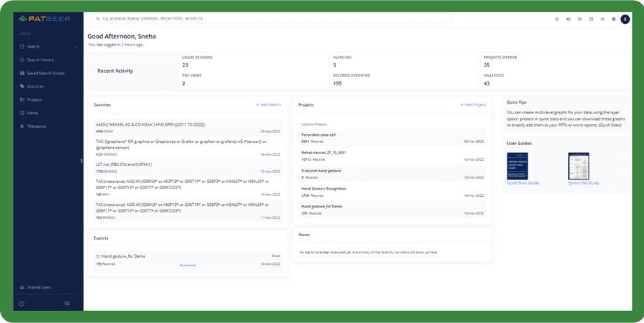The width and height of the screenshot is (644, 323).
Task: Open Shared Users in the sidebar
Action: pos(36,287)
